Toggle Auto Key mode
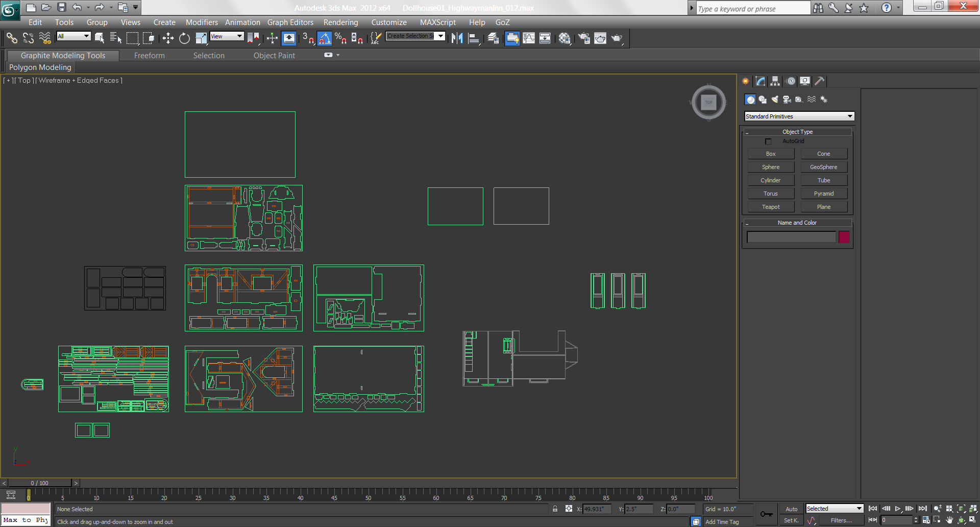The height and width of the screenshot is (527, 980). pos(791,509)
